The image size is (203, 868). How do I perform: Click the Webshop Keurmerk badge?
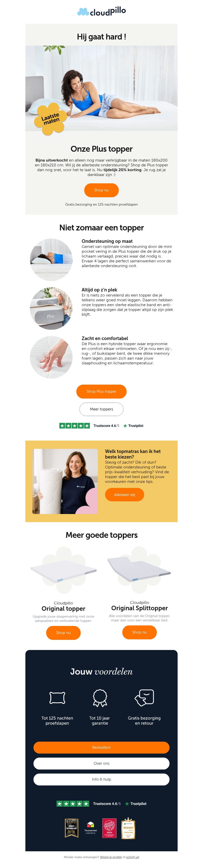pyautogui.click(x=128, y=827)
